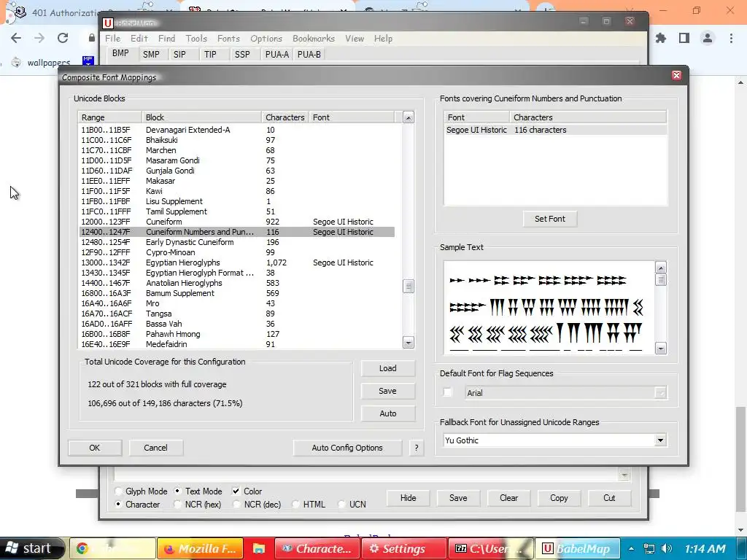The height and width of the screenshot is (560, 747).
Task: Click the Cancel button
Action: click(156, 448)
